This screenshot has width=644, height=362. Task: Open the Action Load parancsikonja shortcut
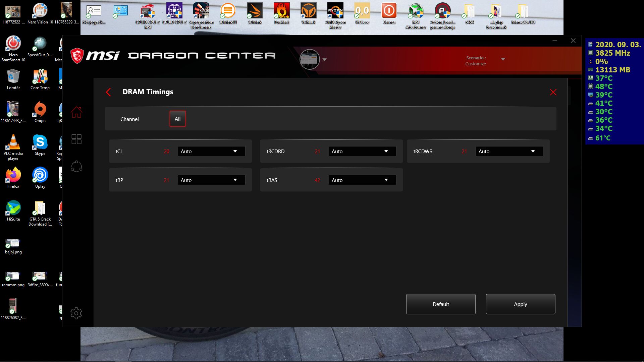pyautogui.click(x=443, y=16)
